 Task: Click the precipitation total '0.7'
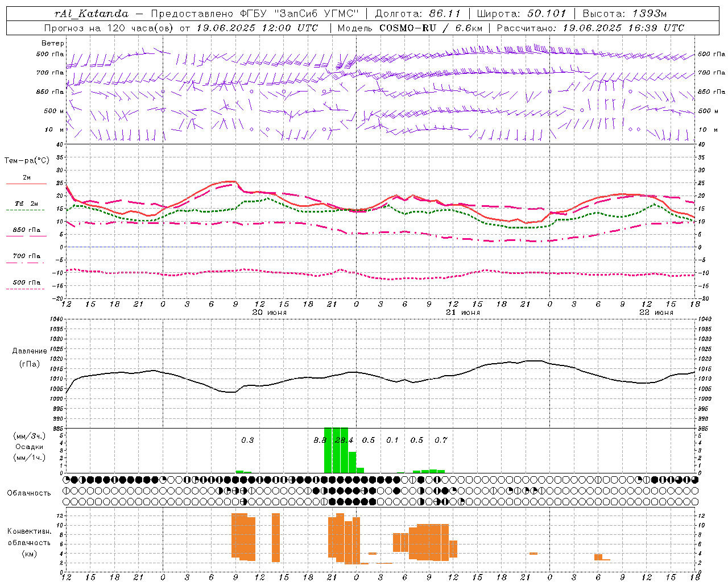441,440
